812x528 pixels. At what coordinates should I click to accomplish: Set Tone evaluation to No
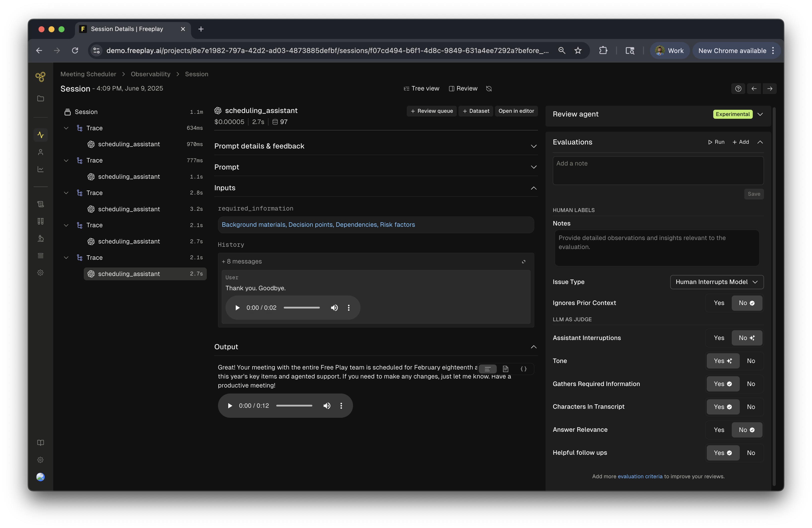[x=750, y=361]
